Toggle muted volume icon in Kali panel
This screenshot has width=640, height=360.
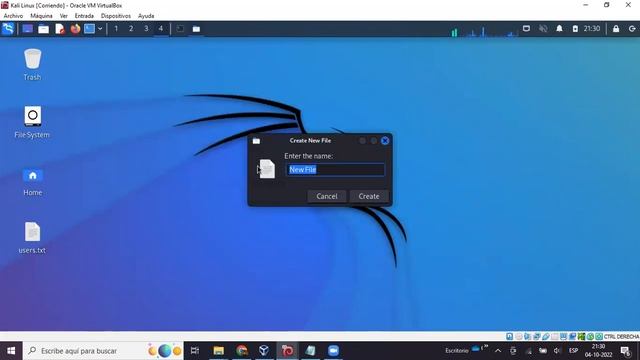pyautogui.click(x=543, y=29)
